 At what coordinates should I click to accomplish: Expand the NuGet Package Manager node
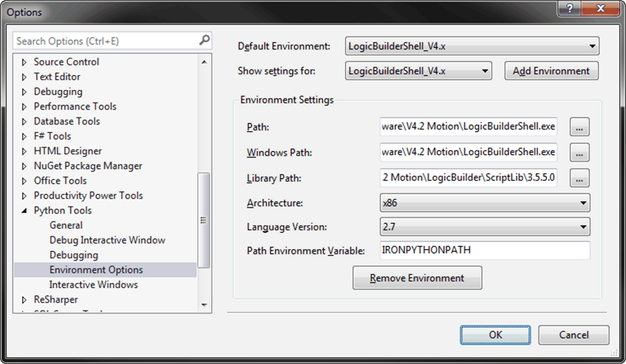(24, 166)
